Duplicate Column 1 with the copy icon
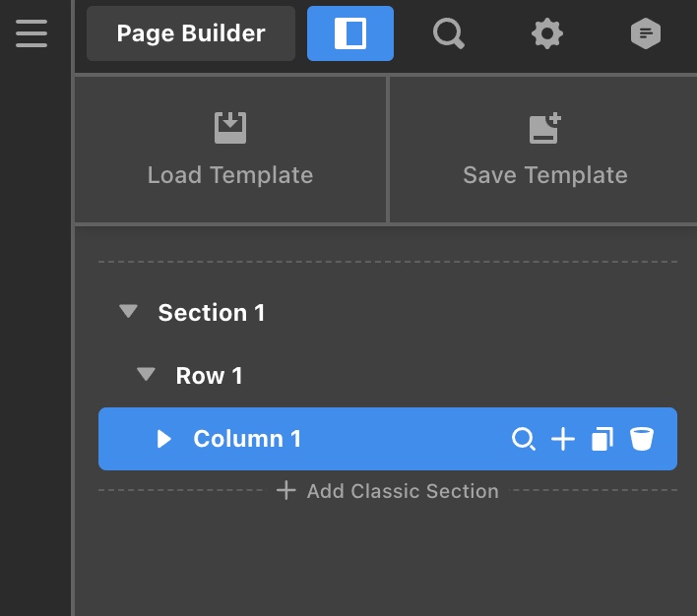 [x=602, y=439]
